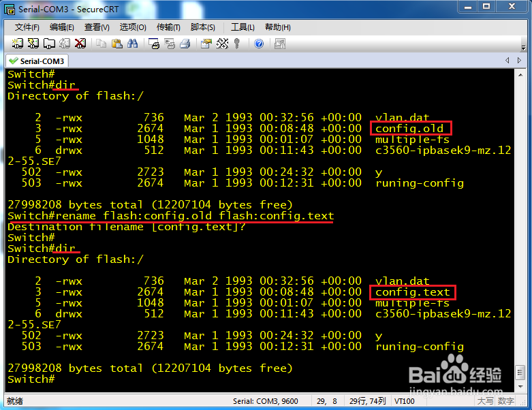Maximize the SecureCRT window
This screenshot has width=532, height=410.
coord(486,7)
